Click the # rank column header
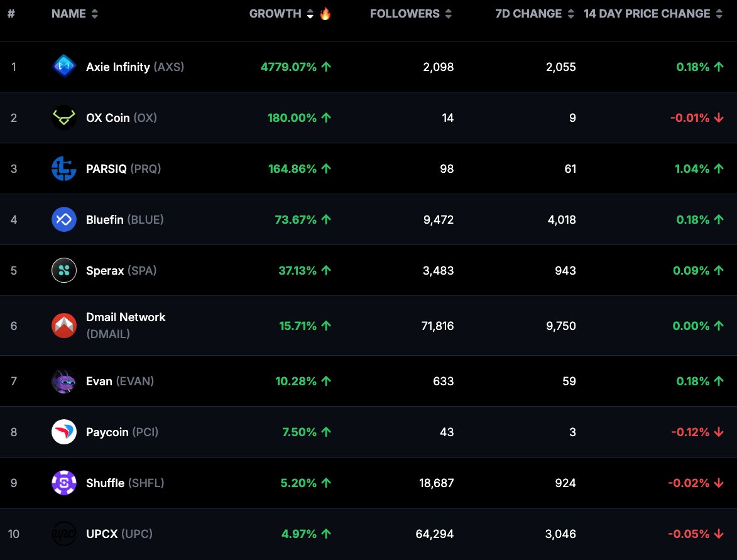This screenshot has width=737, height=560. pyautogui.click(x=11, y=14)
